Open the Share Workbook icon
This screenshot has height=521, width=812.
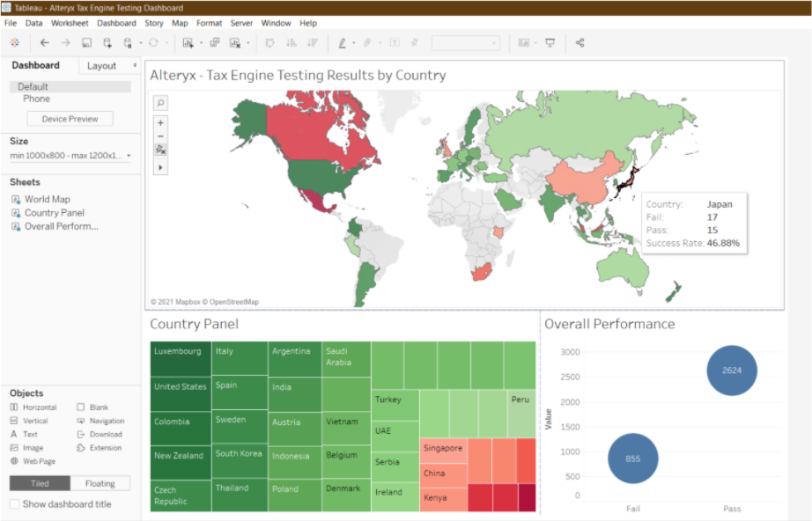pyautogui.click(x=579, y=42)
